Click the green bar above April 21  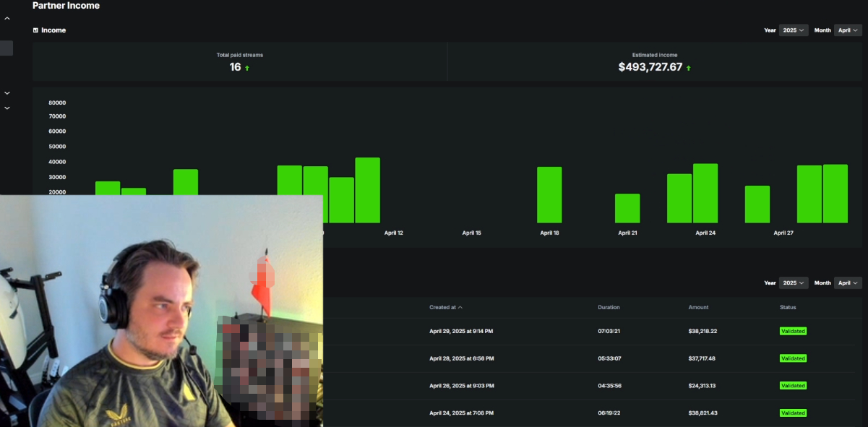click(627, 208)
